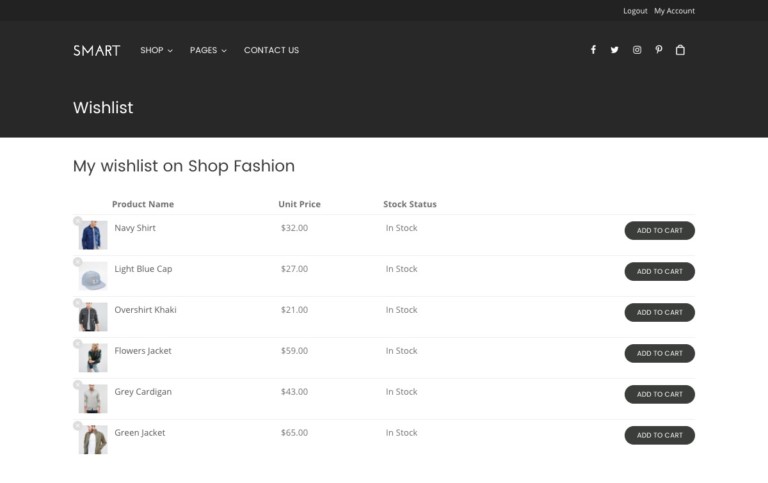Open the Light Blue Cap product name
Viewport: 768px width, 483px height.
pyautogui.click(x=143, y=269)
